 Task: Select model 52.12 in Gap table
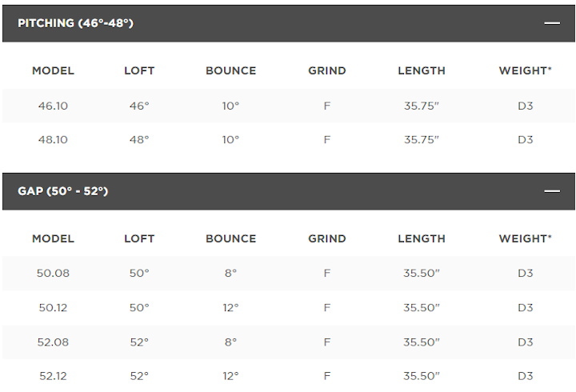(54, 376)
